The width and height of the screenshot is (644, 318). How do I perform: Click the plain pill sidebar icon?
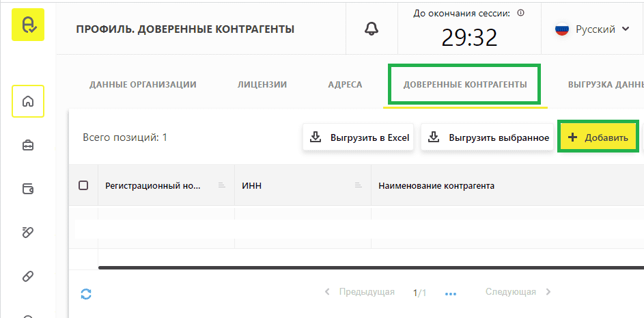(28, 276)
